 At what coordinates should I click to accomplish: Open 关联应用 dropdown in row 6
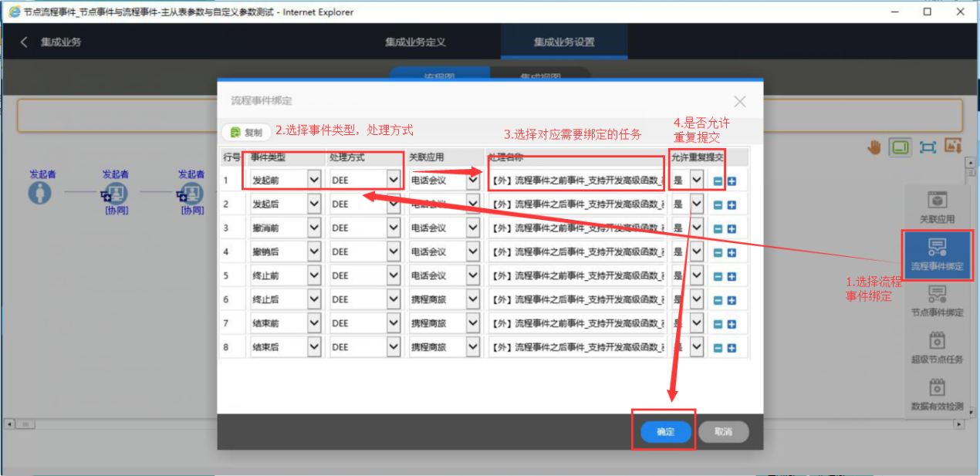point(473,300)
